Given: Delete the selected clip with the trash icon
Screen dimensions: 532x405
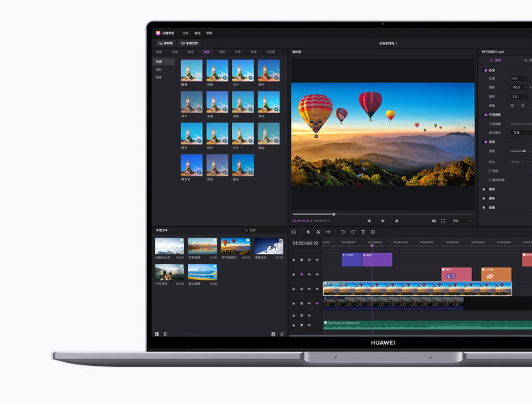Looking at the screenshot, I should pos(373,232).
